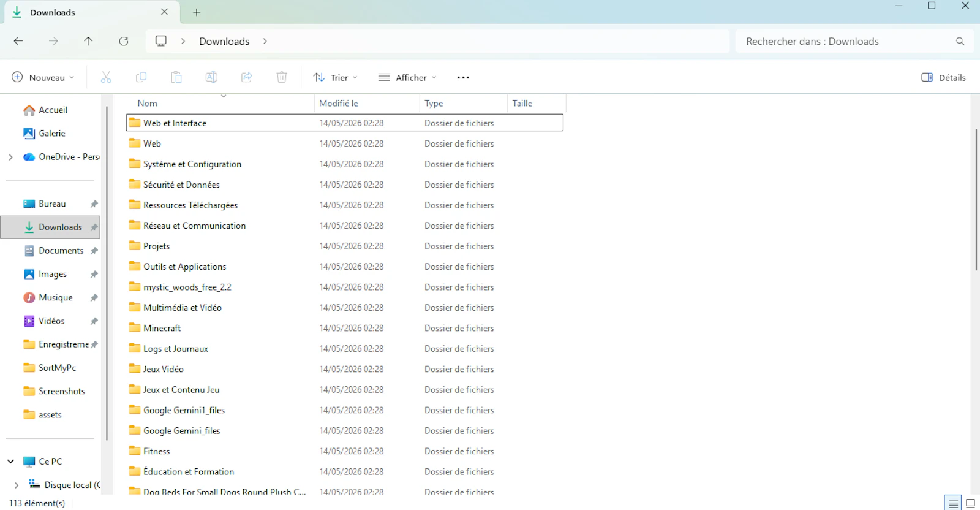Click the Share icon in toolbar
Viewport: 980px width, 510px height.
click(247, 77)
